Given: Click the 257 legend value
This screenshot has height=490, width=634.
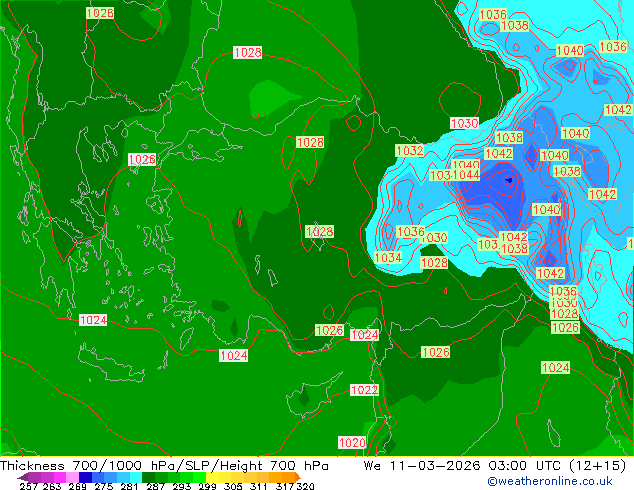Looking at the screenshot, I should pyautogui.click(x=28, y=486).
